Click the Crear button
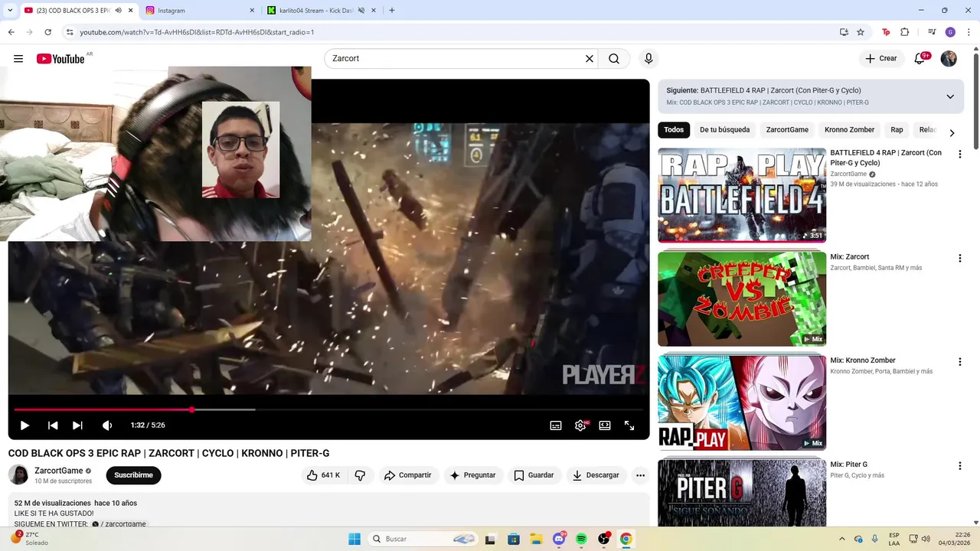Image resolution: width=980 pixels, height=551 pixels. point(880,59)
